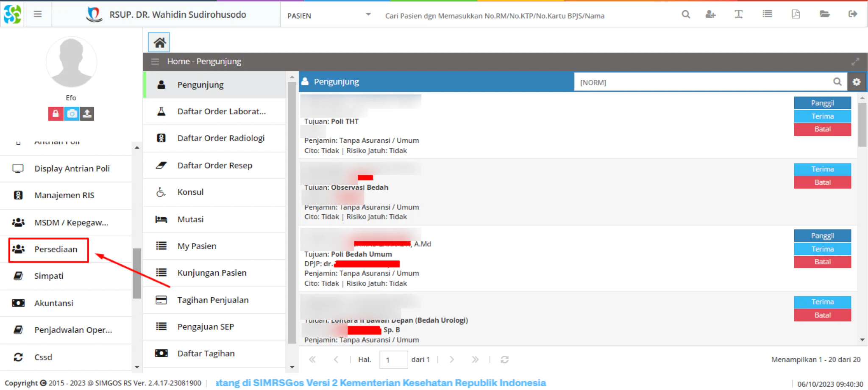Click the camera icon under the profile picture

72,113
